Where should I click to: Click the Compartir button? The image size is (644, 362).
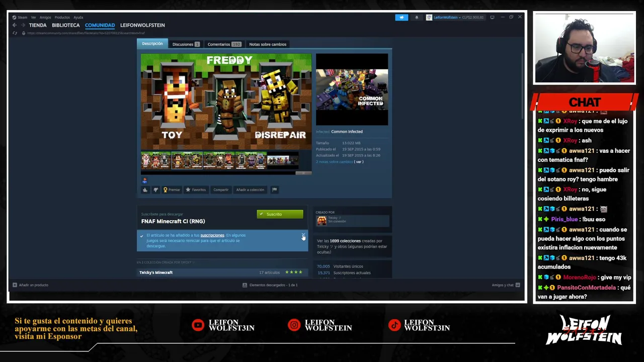pos(221,190)
